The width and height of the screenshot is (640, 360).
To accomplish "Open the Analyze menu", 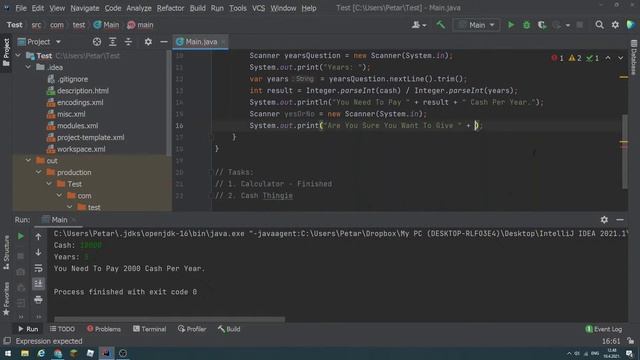I will click(x=139, y=8).
